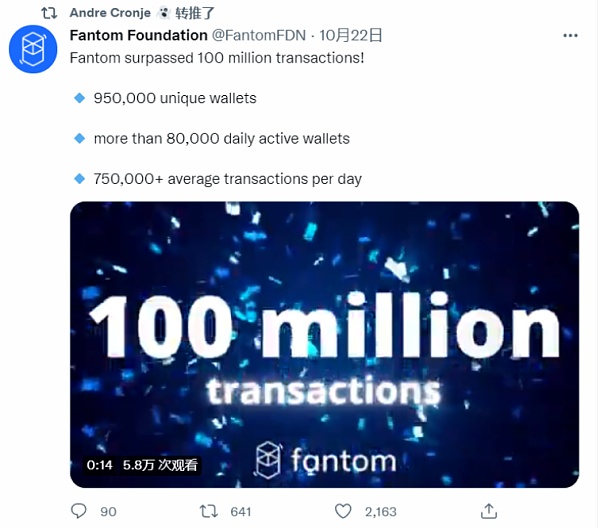
Task: Open Andre Cronje's profile link
Action: pyautogui.click(x=110, y=13)
